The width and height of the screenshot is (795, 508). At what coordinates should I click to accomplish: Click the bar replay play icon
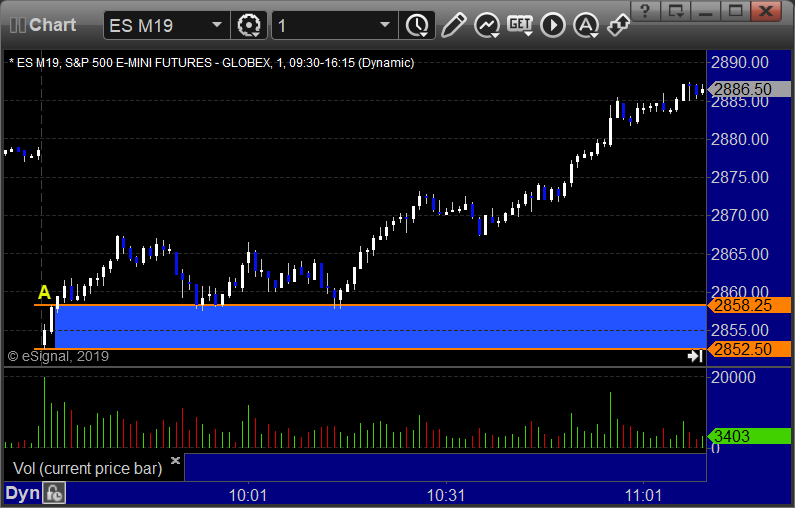(x=553, y=25)
